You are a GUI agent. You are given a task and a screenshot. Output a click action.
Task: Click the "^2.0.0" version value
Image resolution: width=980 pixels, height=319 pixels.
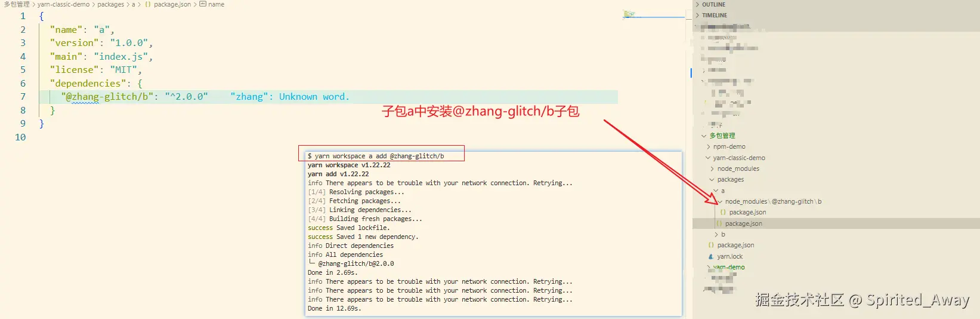[x=187, y=97]
